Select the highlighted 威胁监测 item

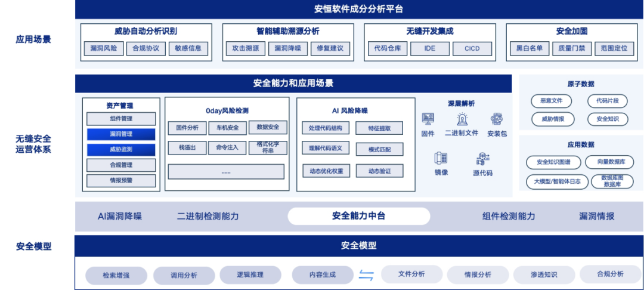[x=121, y=150]
